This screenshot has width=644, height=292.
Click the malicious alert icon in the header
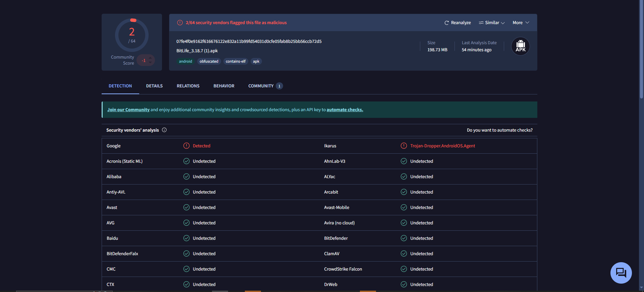coord(180,23)
